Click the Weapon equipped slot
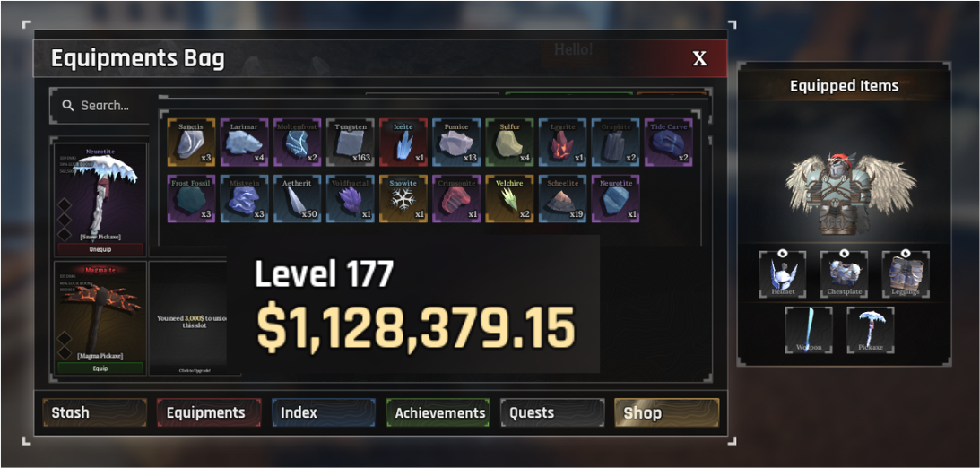The width and height of the screenshot is (980, 468). pyautogui.click(x=809, y=329)
